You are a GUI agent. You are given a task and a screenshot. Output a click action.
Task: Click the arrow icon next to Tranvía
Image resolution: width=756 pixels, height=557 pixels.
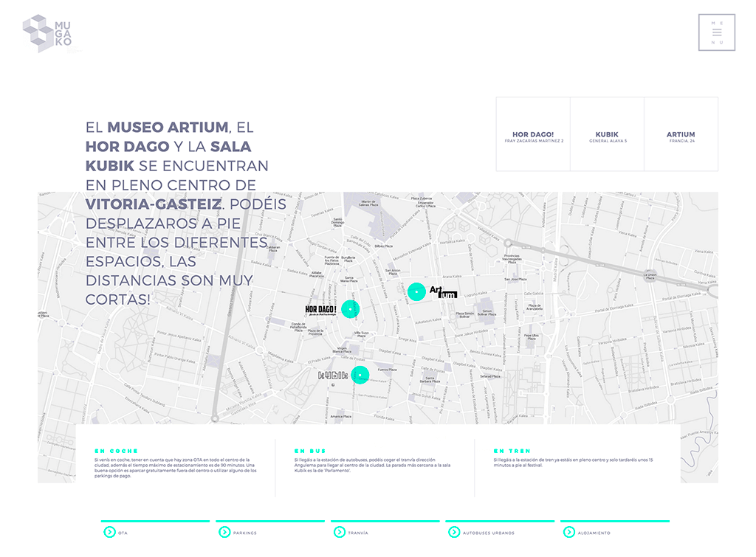(x=339, y=532)
